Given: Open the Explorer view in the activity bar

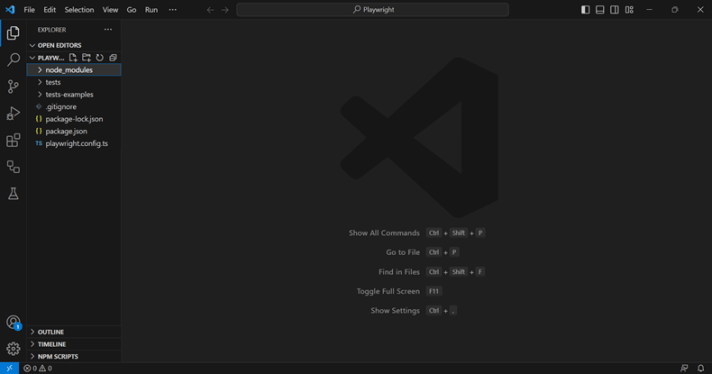Looking at the screenshot, I should click(x=13, y=33).
